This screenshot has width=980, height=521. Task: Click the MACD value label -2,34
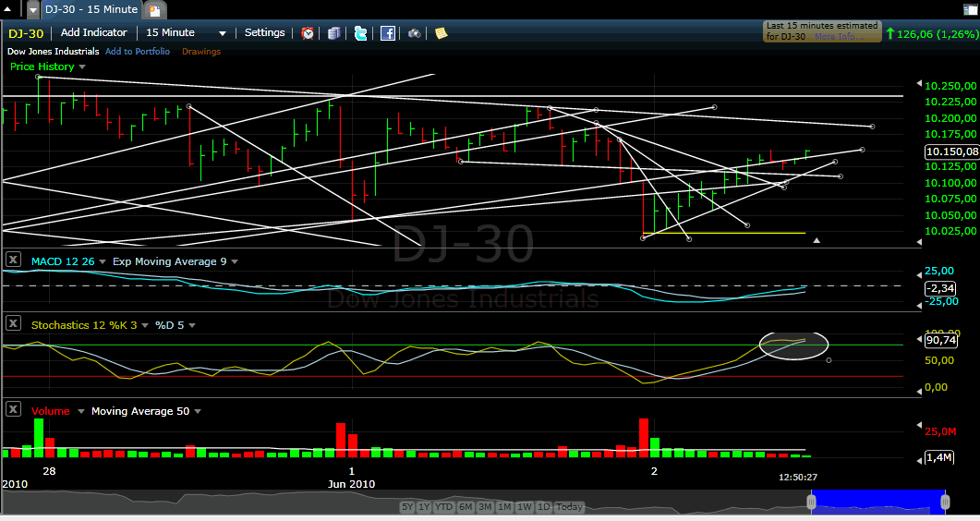(x=940, y=288)
